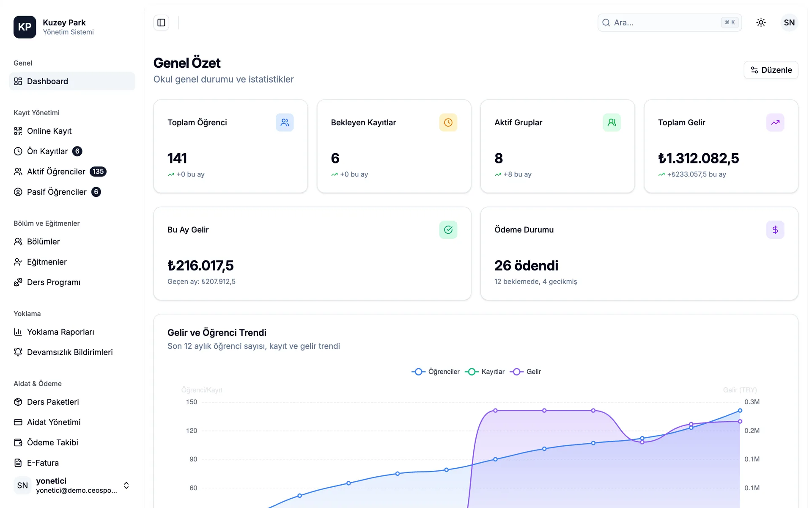The height and width of the screenshot is (508, 812).
Task: Toggle Gelir series in chart legend
Action: [x=525, y=372]
